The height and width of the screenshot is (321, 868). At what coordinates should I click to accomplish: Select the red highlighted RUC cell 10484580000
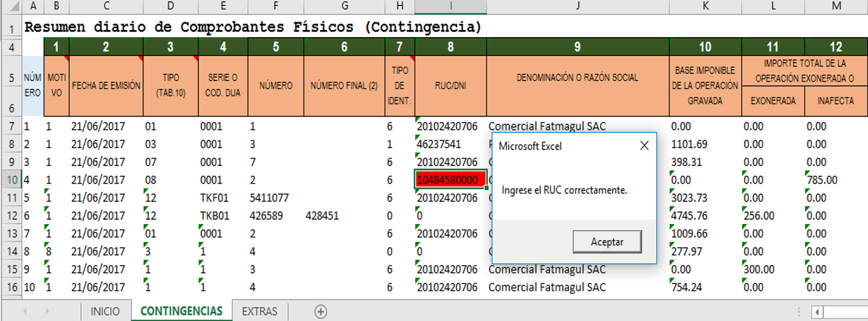pos(449,180)
